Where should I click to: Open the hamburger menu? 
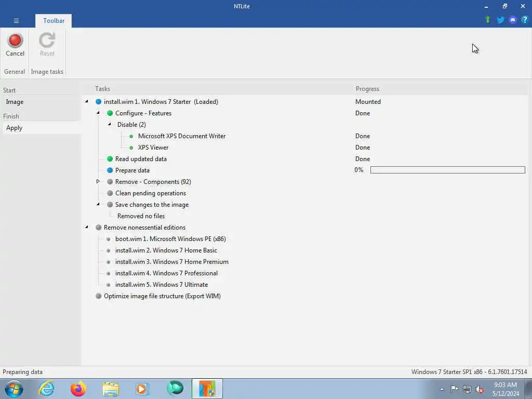16,21
